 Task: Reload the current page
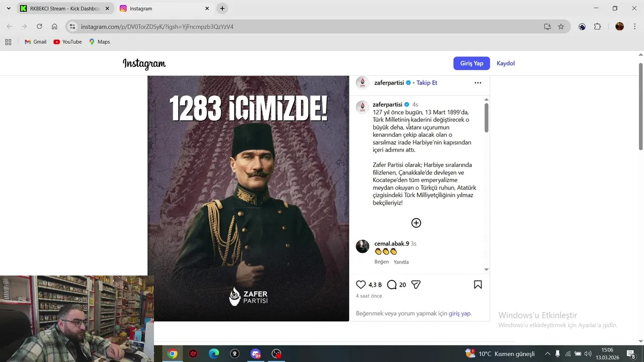click(x=39, y=27)
